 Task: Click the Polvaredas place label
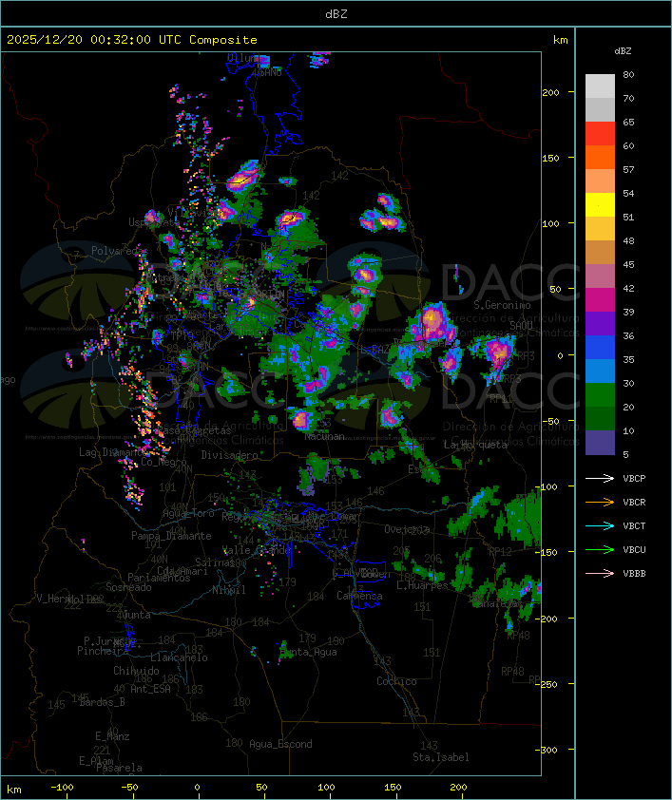[x=119, y=251]
